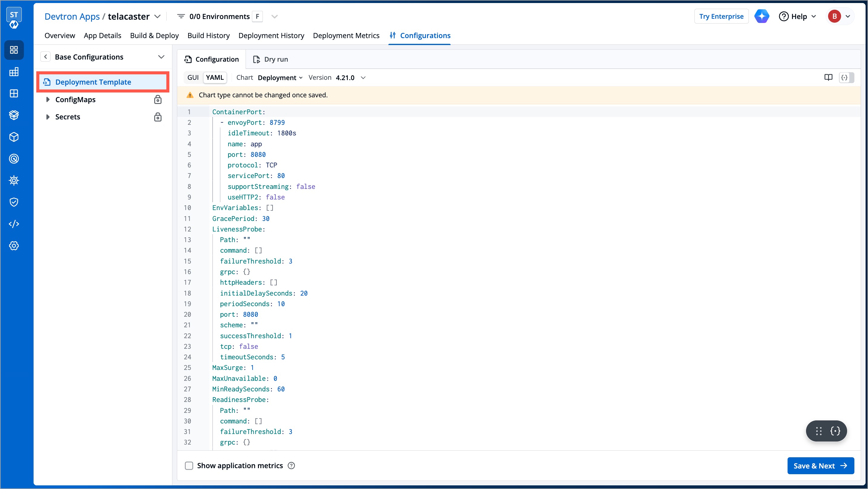
Task: Open the Applications grid icon in sidebar
Action: point(14,50)
